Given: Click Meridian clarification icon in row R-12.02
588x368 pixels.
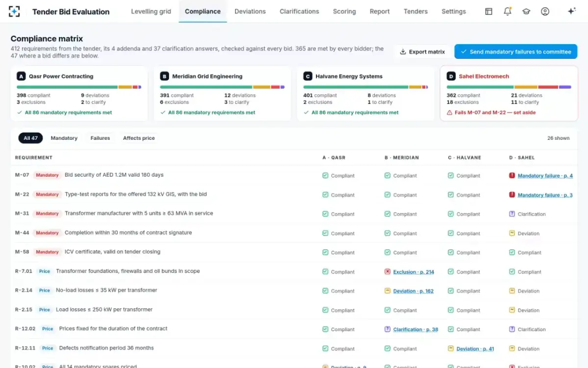Looking at the screenshot, I should [388, 329].
